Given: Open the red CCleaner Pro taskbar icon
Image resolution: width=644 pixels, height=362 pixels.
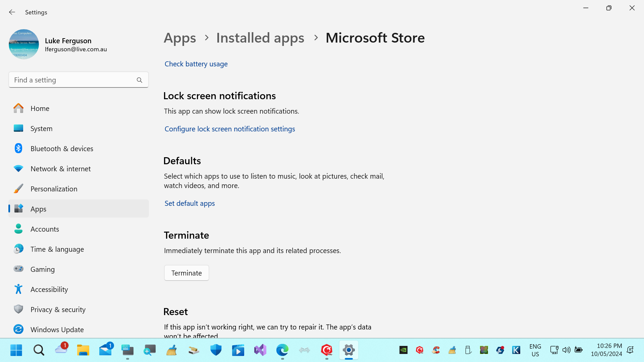Looking at the screenshot, I should (x=327, y=350).
